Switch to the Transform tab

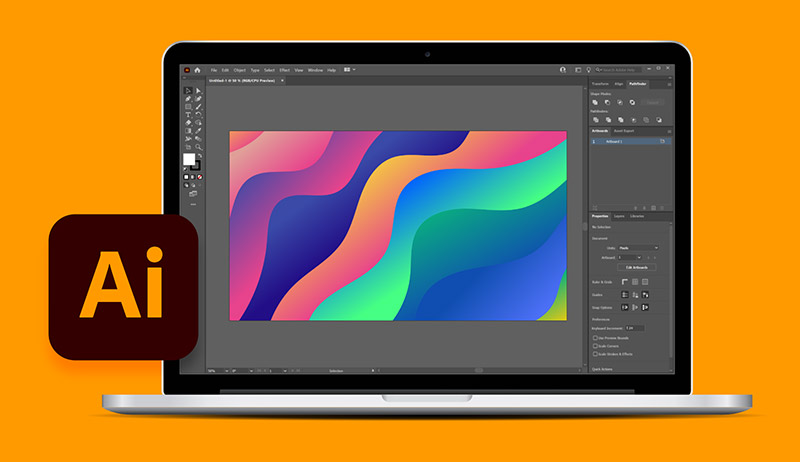(600, 84)
